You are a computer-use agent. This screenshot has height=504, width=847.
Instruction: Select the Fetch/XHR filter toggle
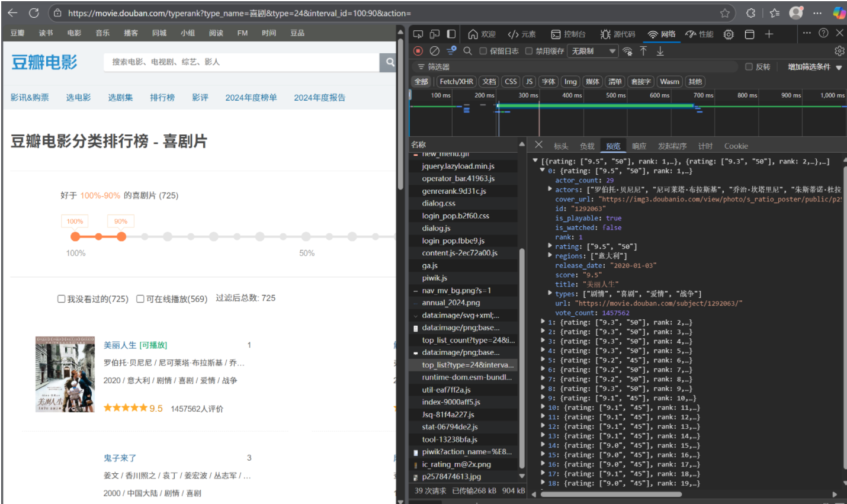coord(456,82)
